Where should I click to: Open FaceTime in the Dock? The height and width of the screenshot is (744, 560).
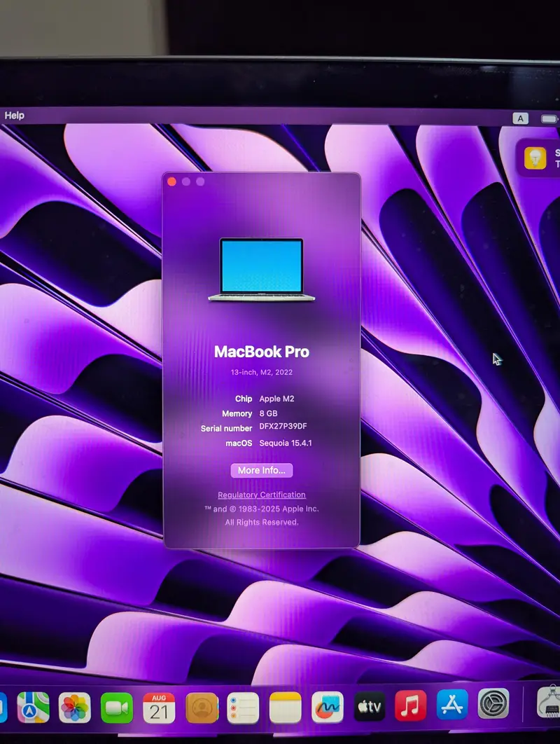[x=117, y=707]
